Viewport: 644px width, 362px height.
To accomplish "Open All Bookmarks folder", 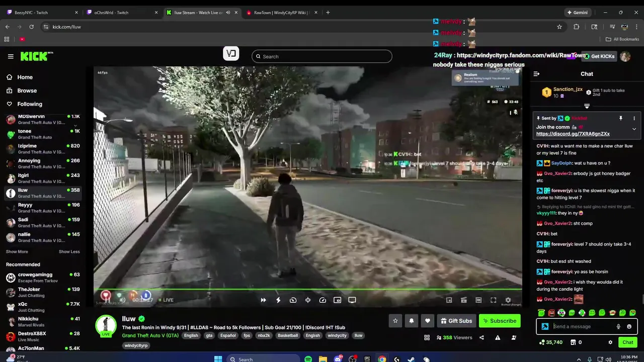I will [622, 39].
